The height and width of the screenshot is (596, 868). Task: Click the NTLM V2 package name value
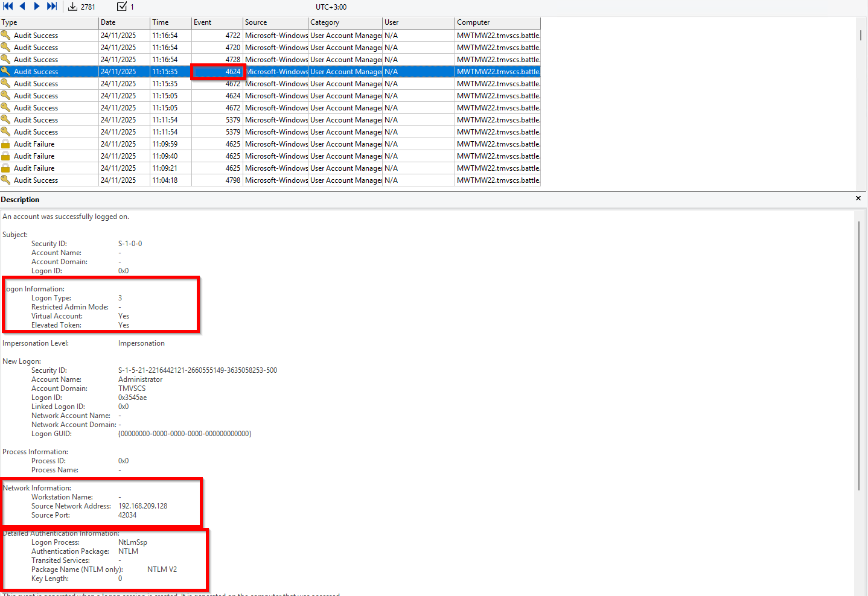pos(162,569)
